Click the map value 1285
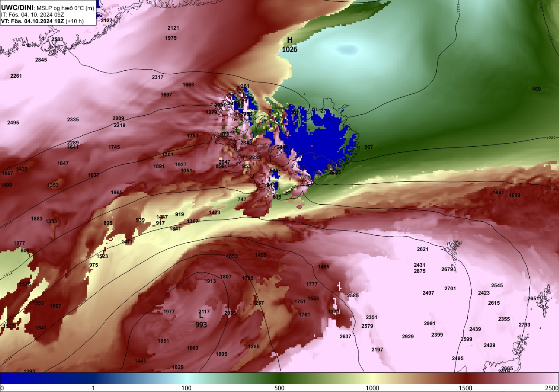Image resolution: width=559 pixels, height=392 pixels. (x=254, y=347)
